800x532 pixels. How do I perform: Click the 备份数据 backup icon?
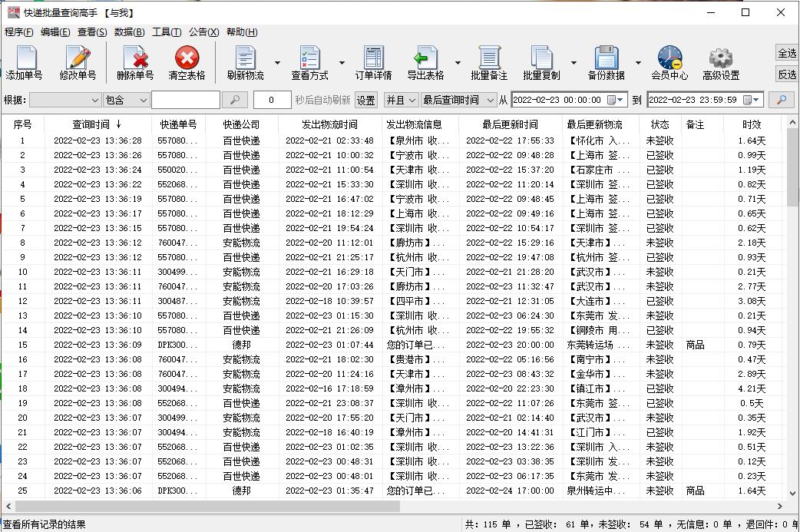point(607,61)
